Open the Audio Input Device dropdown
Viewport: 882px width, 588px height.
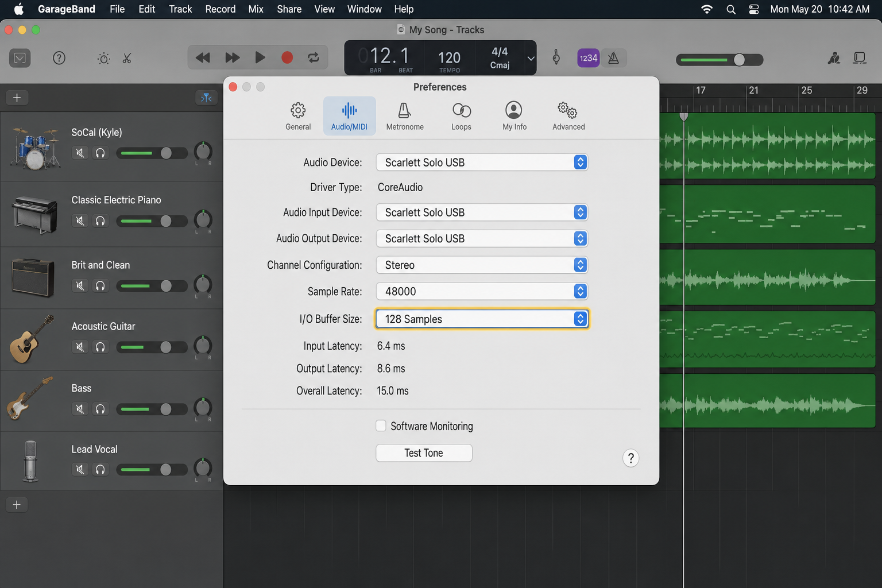click(x=482, y=212)
